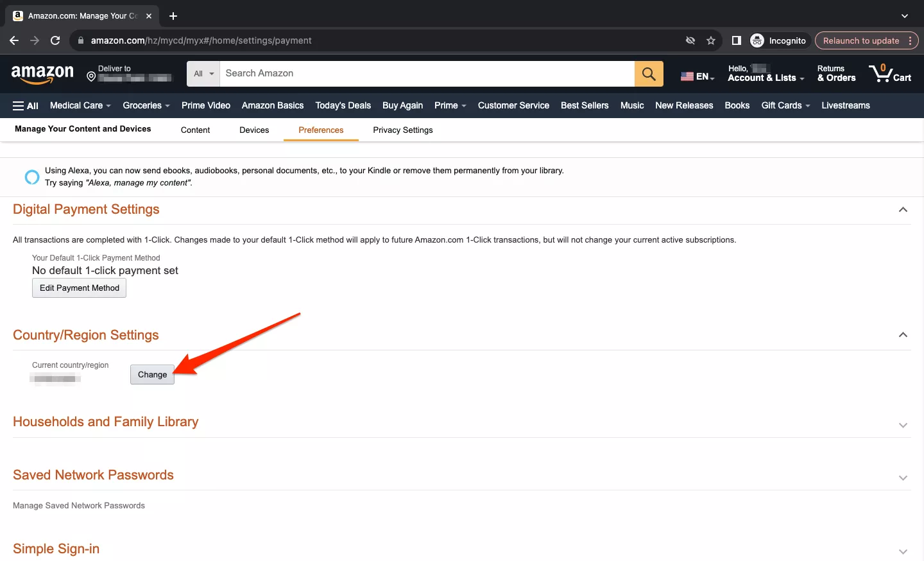This screenshot has width=924, height=561.
Task: Click the Amazon logo
Action: click(x=42, y=74)
